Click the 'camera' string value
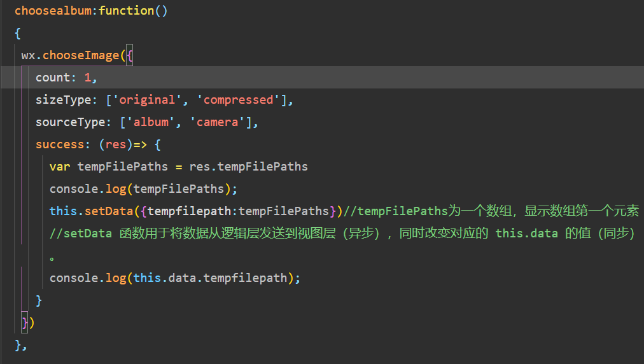Screen dimensions: 644x364 [217, 122]
